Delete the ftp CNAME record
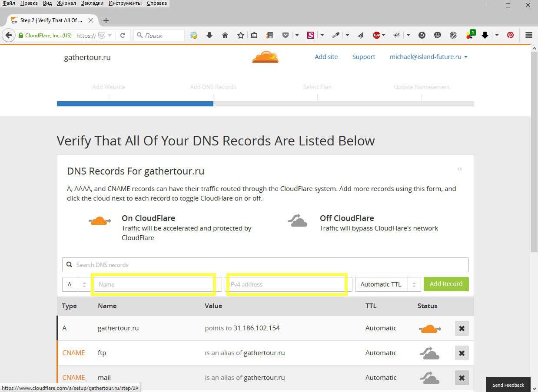The height and width of the screenshot is (392, 538). (462, 353)
